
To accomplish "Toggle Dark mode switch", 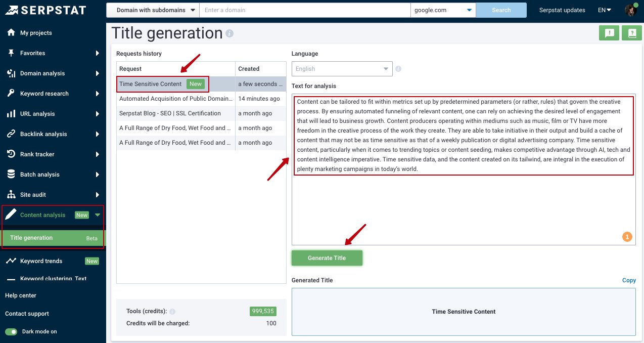I will click(x=11, y=332).
